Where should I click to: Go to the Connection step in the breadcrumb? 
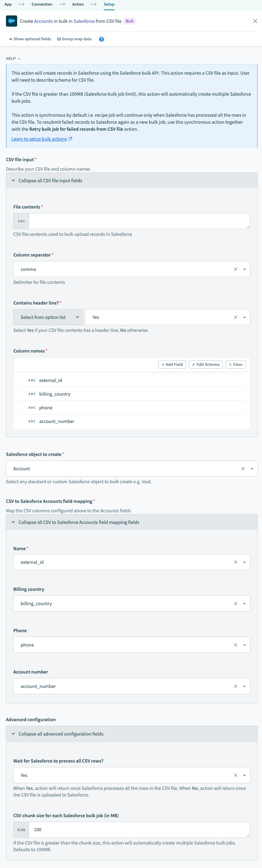[x=42, y=4]
